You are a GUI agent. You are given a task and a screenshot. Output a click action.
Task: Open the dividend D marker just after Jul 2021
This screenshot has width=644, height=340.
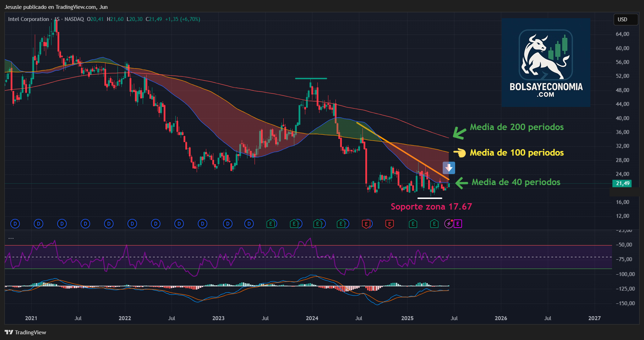coord(86,224)
